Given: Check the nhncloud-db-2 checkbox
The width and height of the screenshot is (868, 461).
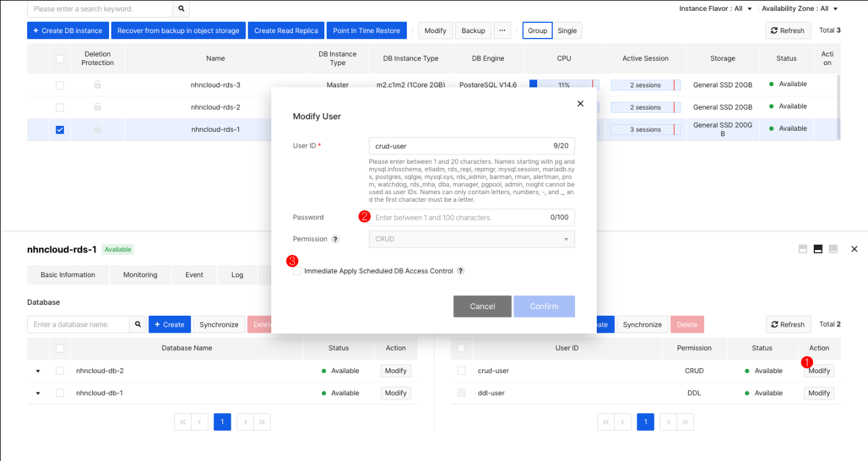Looking at the screenshot, I should coord(60,371).
